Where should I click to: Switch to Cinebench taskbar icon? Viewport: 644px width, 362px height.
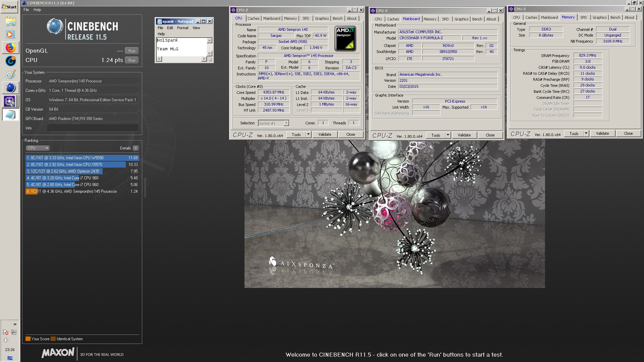10,88
